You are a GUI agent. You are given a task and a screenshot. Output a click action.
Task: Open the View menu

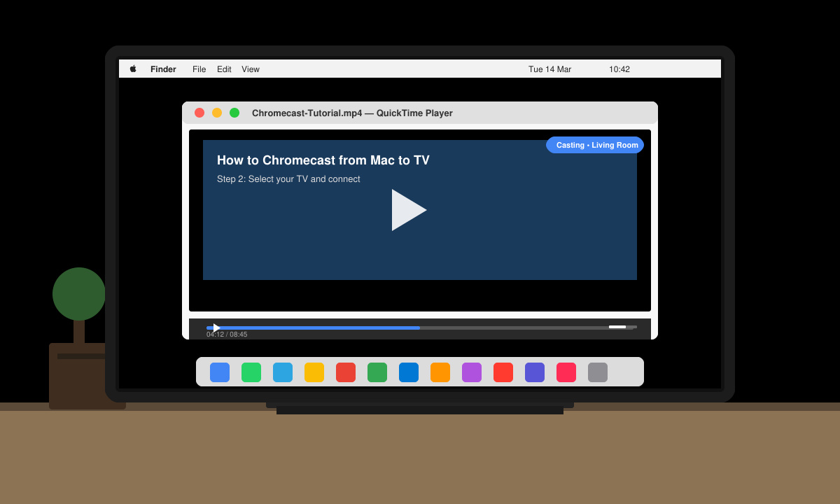[251, 69]
